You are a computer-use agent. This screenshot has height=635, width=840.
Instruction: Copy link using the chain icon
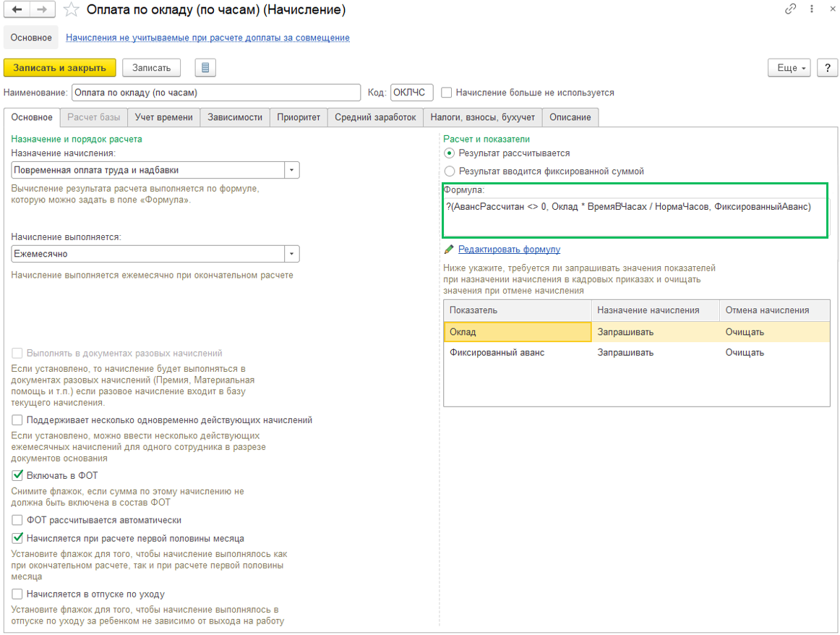pyautogui.click(x=791, y=9)
